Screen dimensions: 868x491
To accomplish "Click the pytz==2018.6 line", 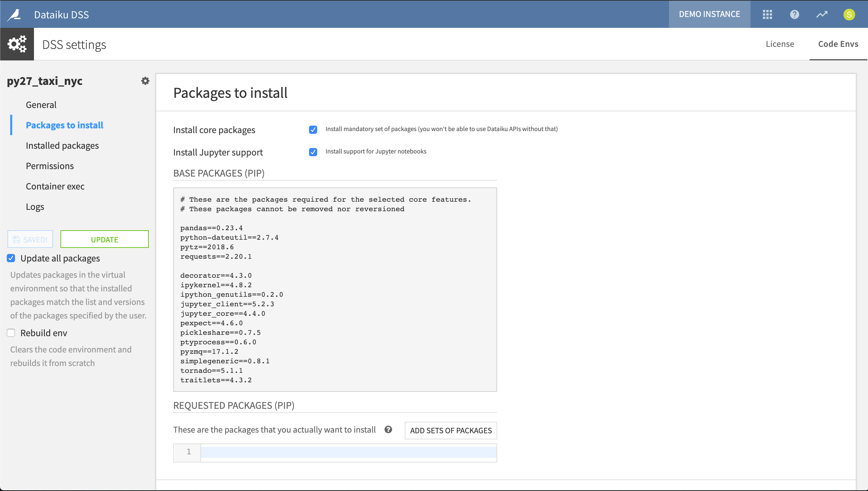I will [x=207, y=247].
